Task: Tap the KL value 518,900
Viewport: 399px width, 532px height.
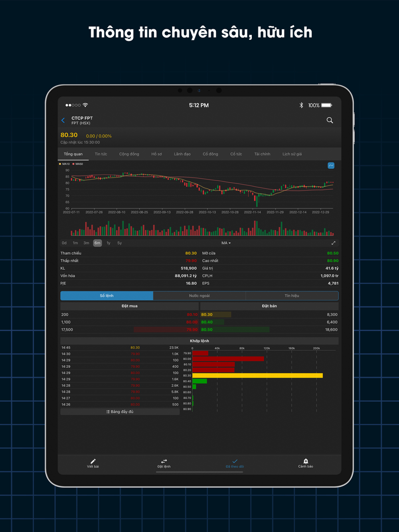Action: tap(189, 268)
